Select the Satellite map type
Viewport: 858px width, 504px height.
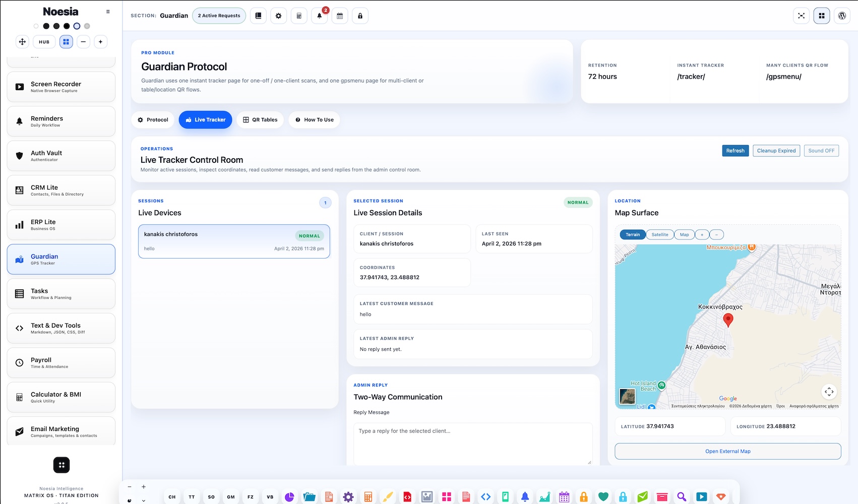(x=660, y=234)
